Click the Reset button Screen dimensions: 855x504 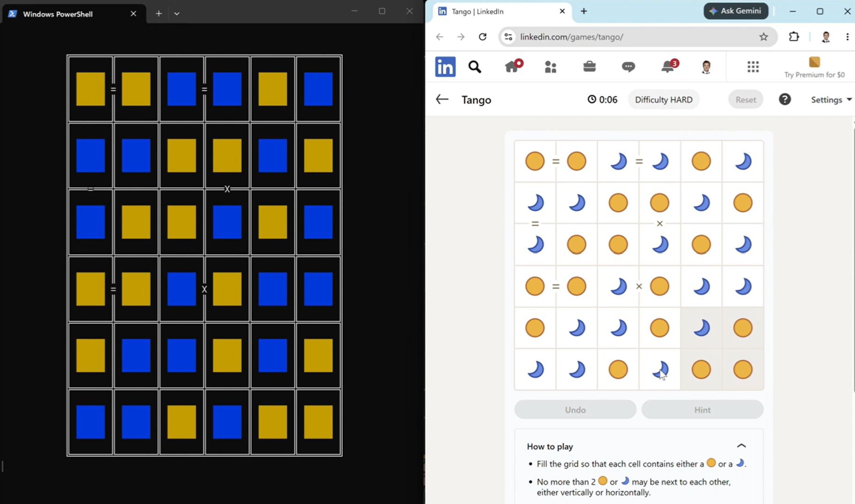746,100
